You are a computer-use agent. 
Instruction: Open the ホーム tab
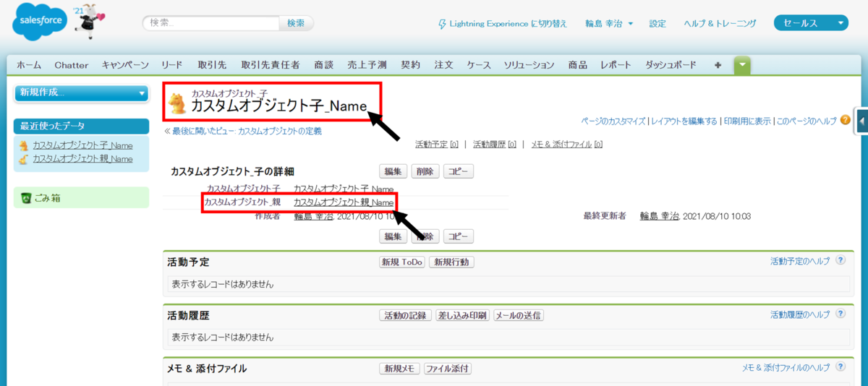click(29, 65)
